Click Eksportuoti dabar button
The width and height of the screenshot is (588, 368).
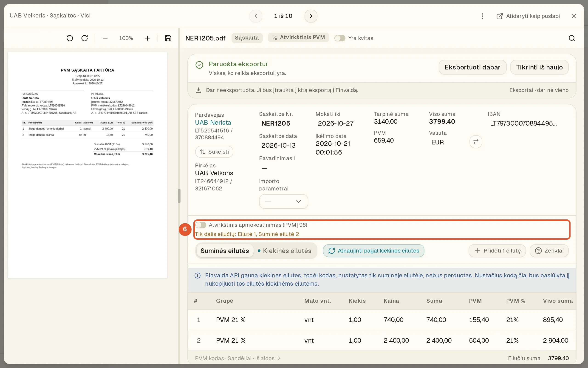pos(472,67)
